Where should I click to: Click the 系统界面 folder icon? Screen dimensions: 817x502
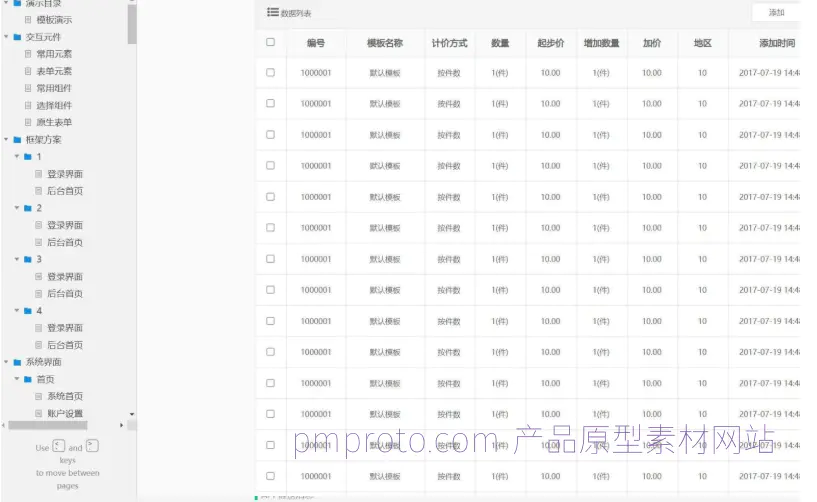(x=17, y=362)
